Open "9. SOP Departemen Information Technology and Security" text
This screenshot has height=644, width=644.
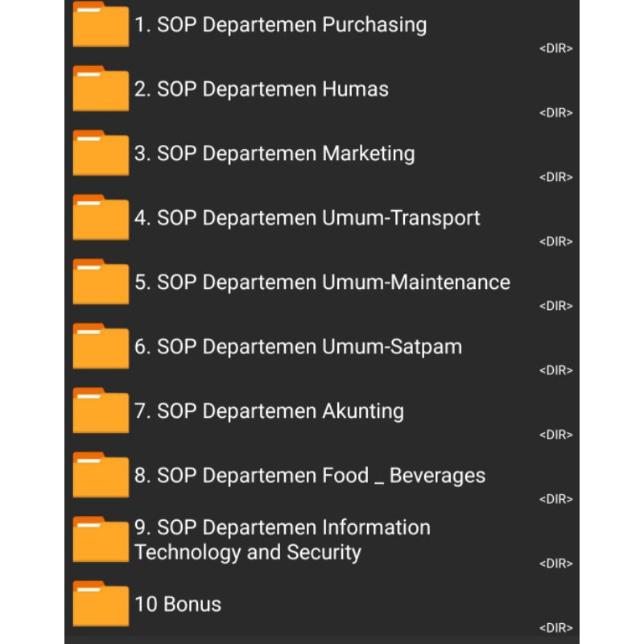pos(282,540)
